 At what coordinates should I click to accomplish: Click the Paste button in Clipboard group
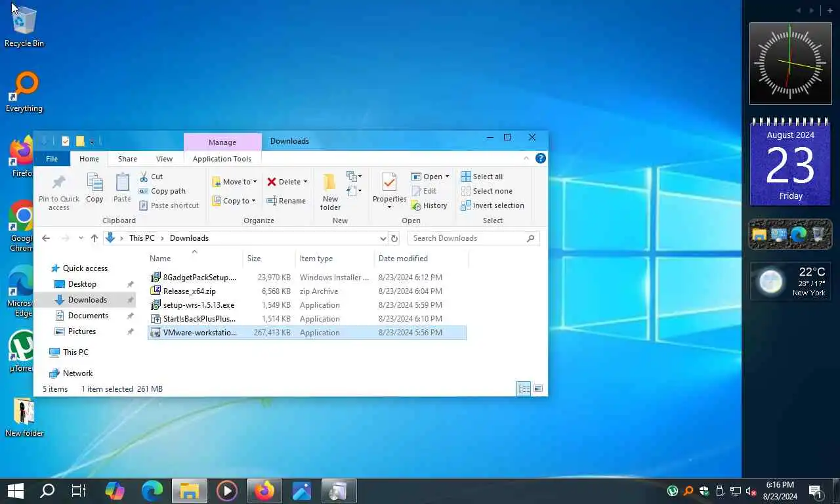point(122,188)
